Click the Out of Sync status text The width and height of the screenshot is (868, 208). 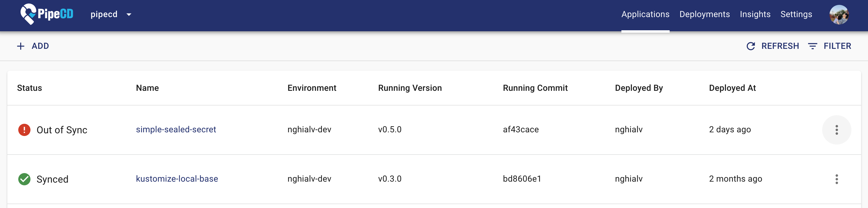pos(62,130)
